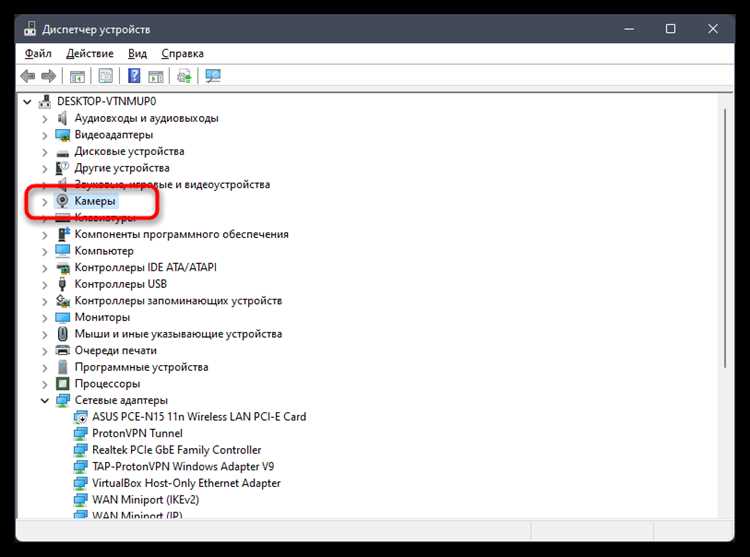The image size is (750, 557).
Task: Collapse the Сетевые адаптеры category
Action: click(x=44, y=401)
